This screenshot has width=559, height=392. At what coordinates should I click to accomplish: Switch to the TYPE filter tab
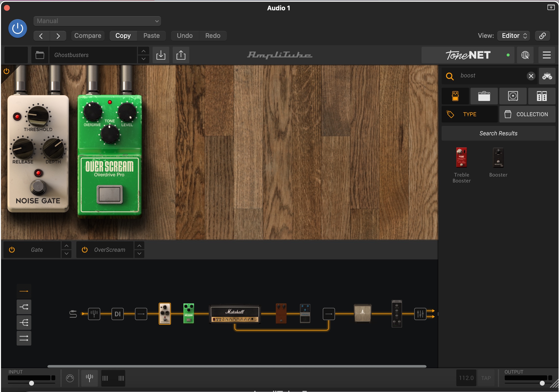click(x=470, y=114)
